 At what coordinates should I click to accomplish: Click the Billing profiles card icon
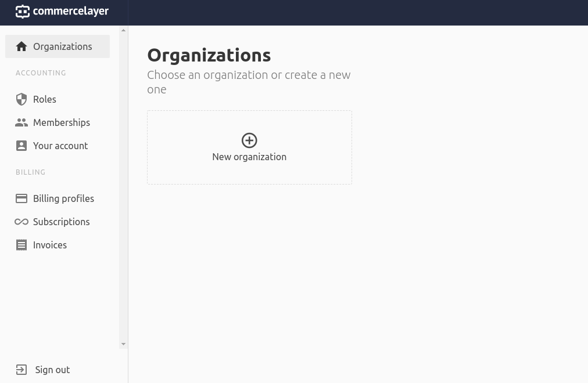(21, 198)
